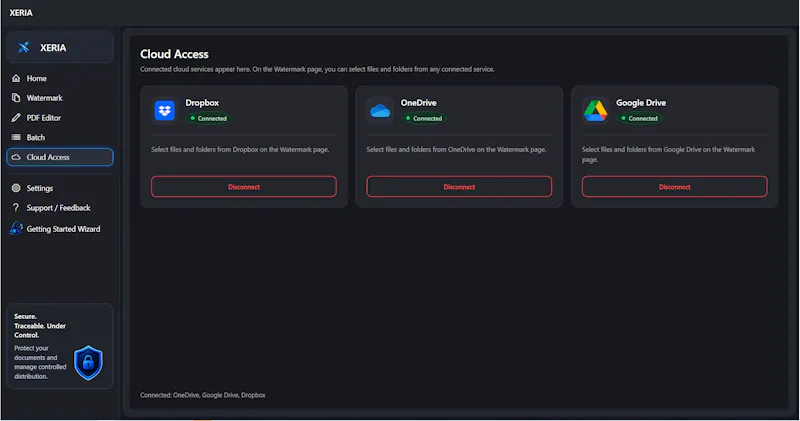Click Dropbox Connected status badge
The height and width of the screenshot is (421, 800).
click(209, 118)
